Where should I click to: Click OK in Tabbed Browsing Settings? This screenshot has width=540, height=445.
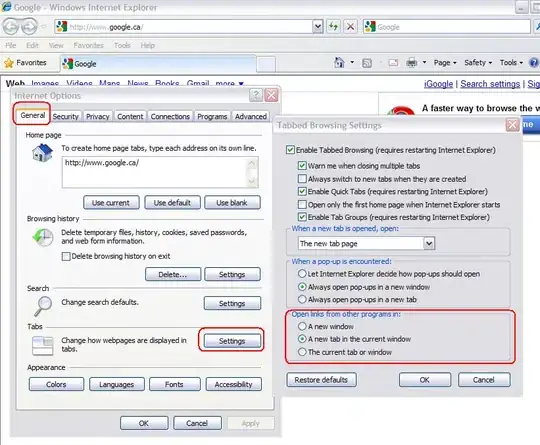coord(425,380)
